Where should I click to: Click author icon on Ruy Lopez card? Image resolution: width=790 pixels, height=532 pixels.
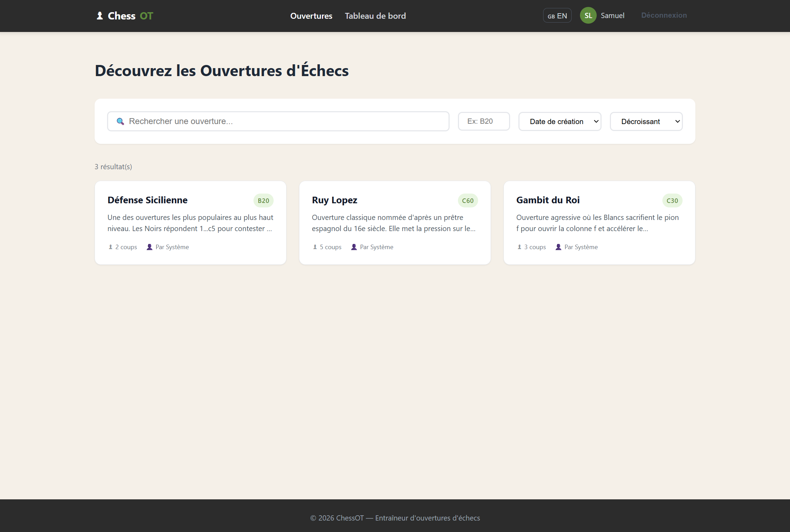(354, 247)
